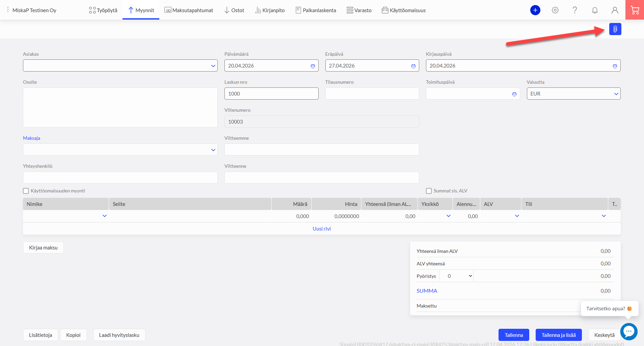Click the Maksaja link label
Viewport: 644px width, 346px height.
click(31, 138)
